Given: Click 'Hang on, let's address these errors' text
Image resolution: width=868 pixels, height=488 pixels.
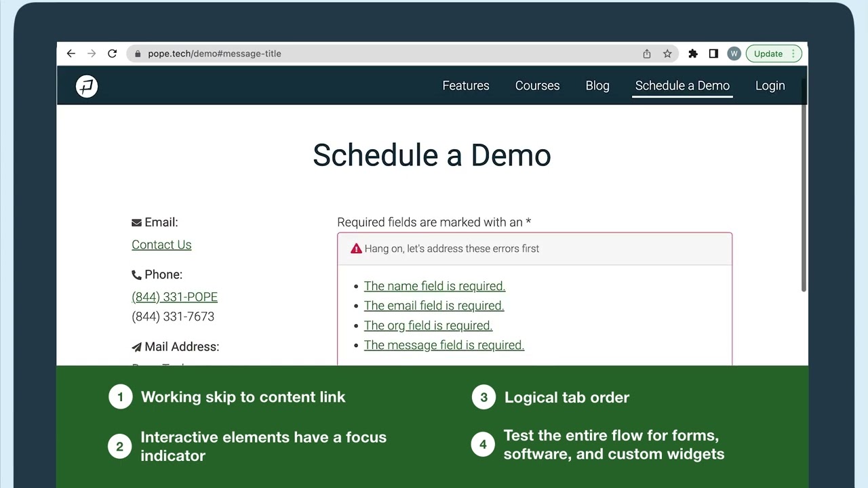Looking at the screenshot, I should (452, 249).
